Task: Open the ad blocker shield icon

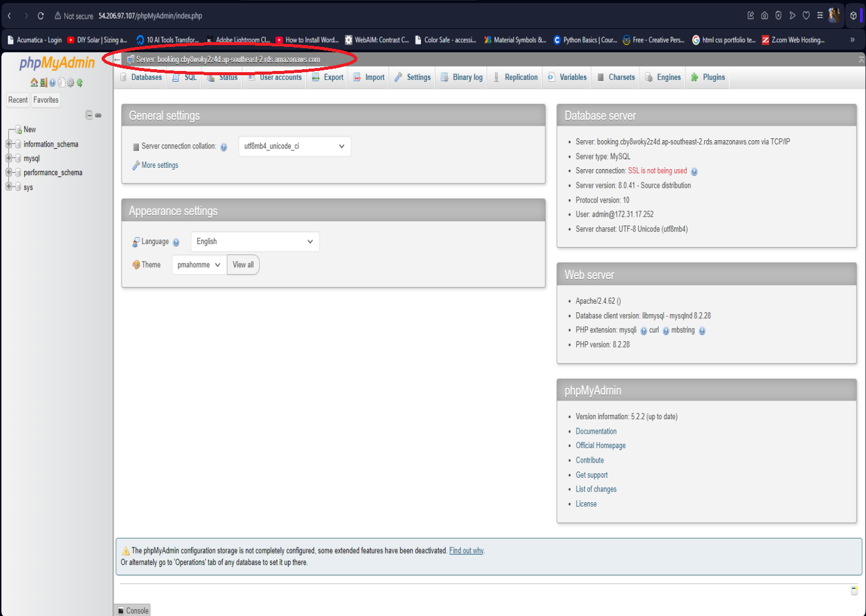Action: [x=778, y=16]
